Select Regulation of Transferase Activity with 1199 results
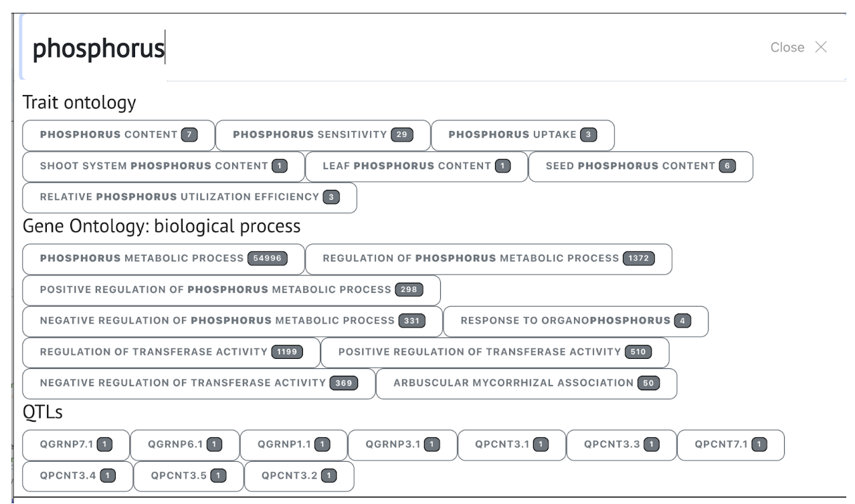Image resolution: width=855 pixels, height=504 pixels. (171, 352)
